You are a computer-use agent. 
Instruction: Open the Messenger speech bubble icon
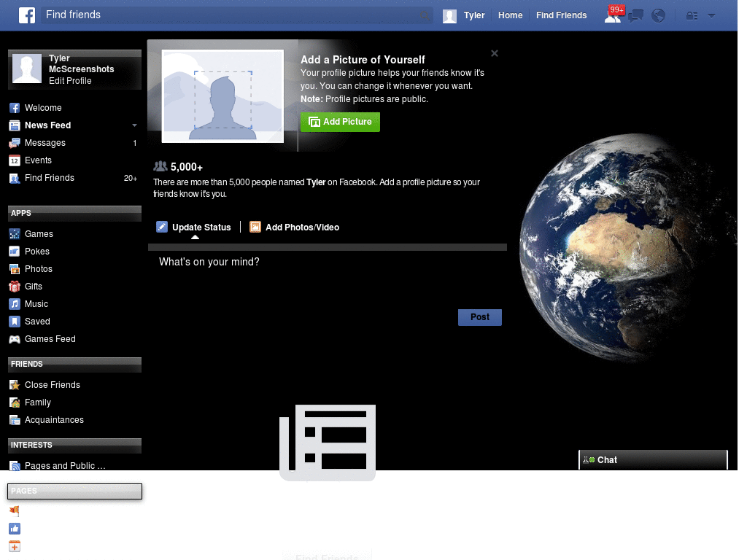coord(635,15)
